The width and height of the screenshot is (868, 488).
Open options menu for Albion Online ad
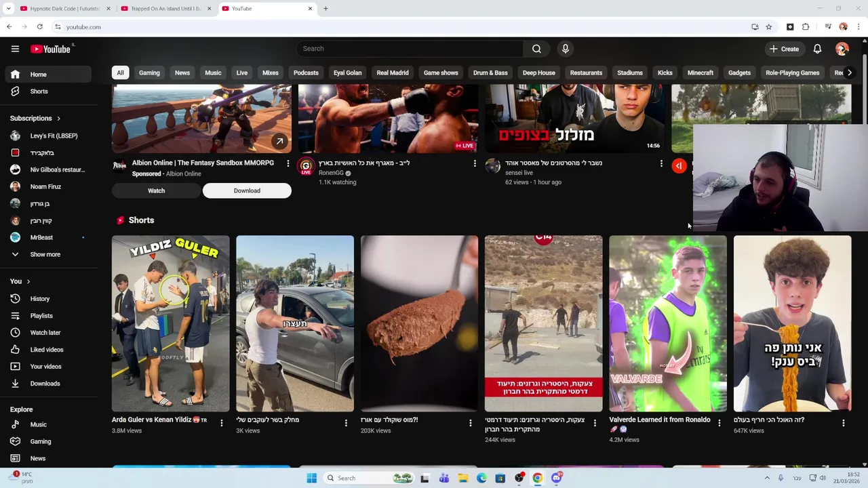[x=288, y=163]
